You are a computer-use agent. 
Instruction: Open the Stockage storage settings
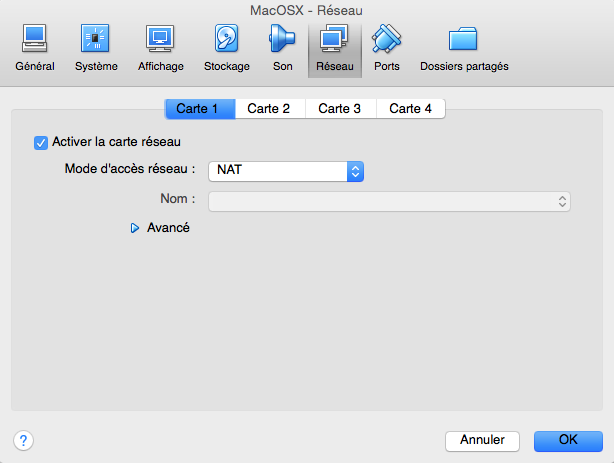(227, 49)
